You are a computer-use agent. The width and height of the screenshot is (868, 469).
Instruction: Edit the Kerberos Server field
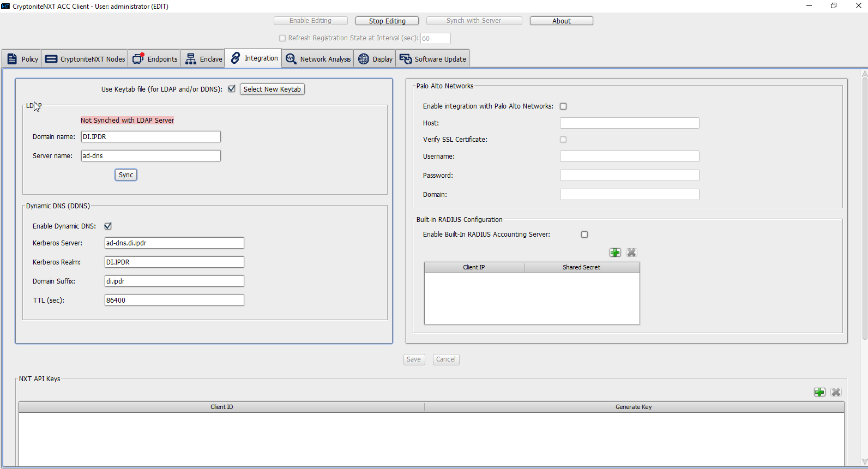click(x=174, y=243)
